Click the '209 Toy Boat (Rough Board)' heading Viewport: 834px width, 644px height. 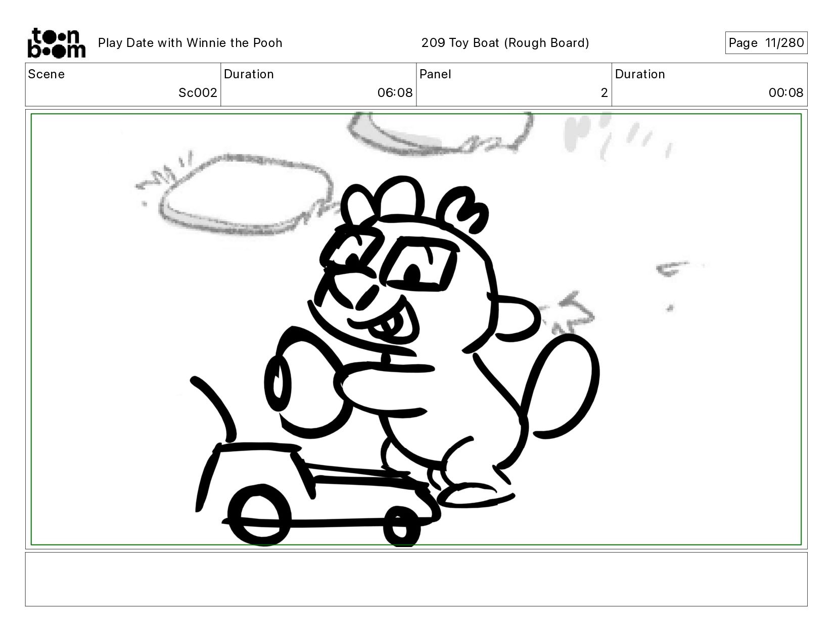(x=505, y=43)
